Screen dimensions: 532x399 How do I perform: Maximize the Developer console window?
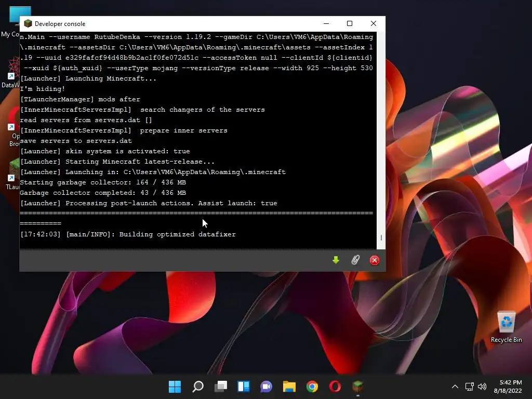coord(350,23)
